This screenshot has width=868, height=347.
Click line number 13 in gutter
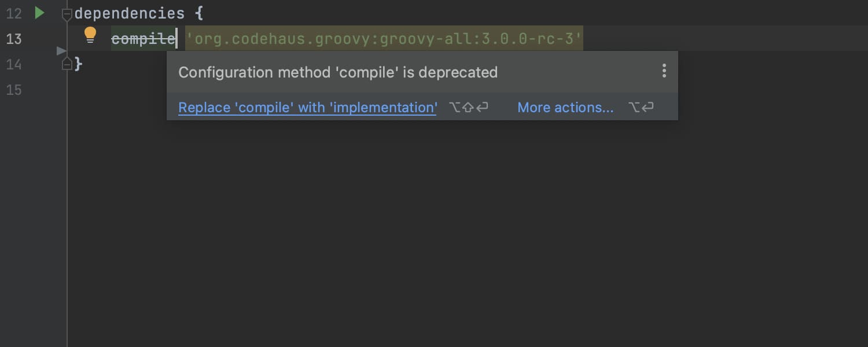point(14,39)
